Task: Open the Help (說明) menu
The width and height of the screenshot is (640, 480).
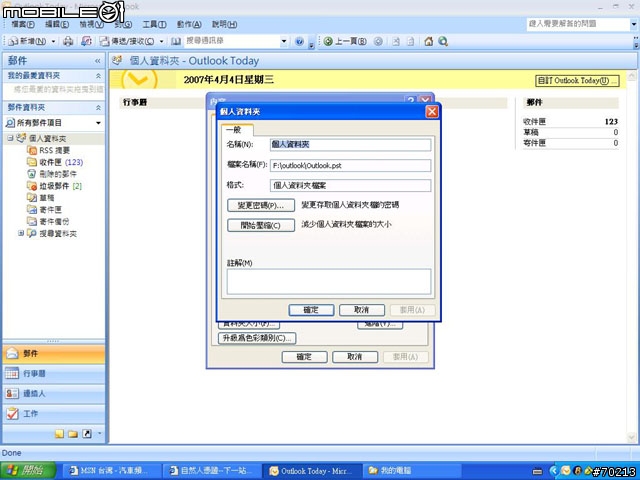Action: coord(224,24)
